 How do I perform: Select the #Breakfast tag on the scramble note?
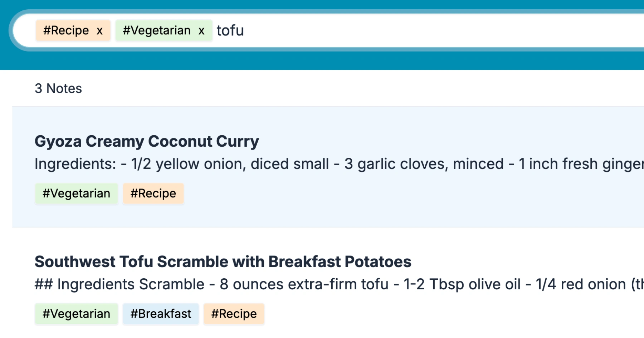[160, 314]
